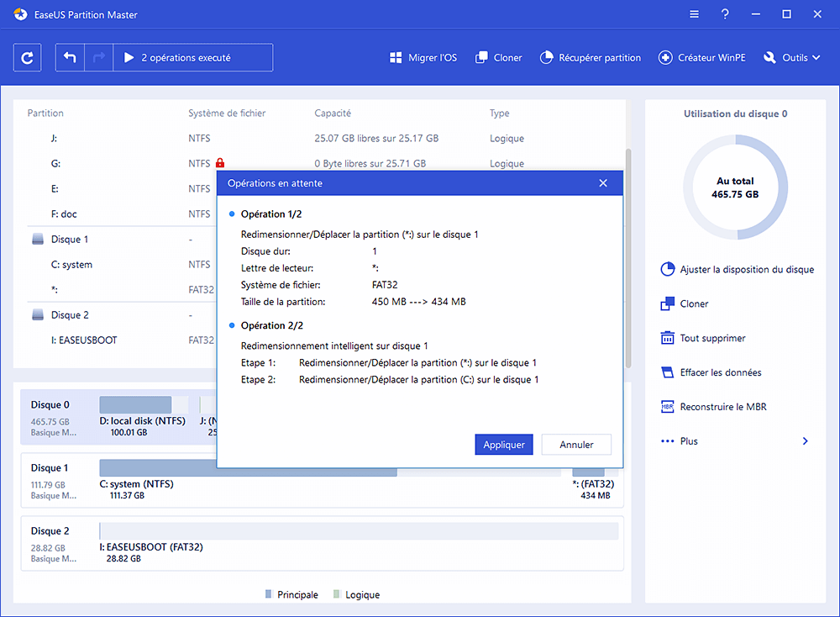Select the Tout supprimer text link
This screenshot has width=840, height=617.
click(712, 338)
